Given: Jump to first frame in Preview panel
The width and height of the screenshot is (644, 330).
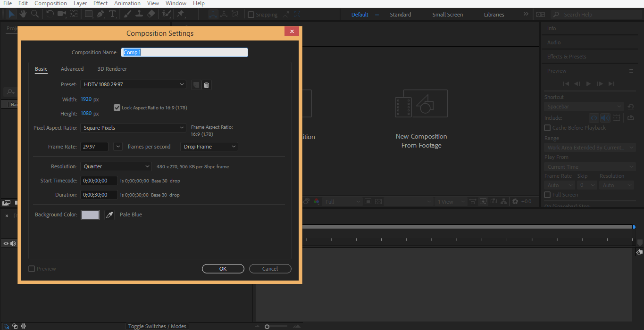Looking at the screenshot, I should [x=566, y=83].
